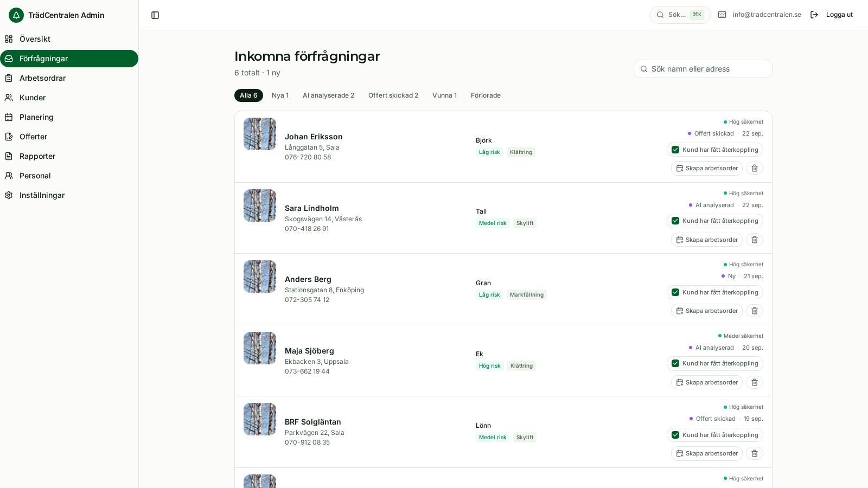Screen dimensions: 868x488
Task: Create work order for Anders Berg
Action: click(707, 311)
